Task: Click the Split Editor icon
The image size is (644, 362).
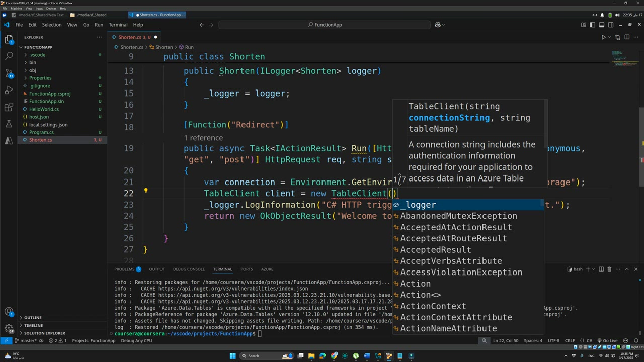Action: click(x=627, y=37)
